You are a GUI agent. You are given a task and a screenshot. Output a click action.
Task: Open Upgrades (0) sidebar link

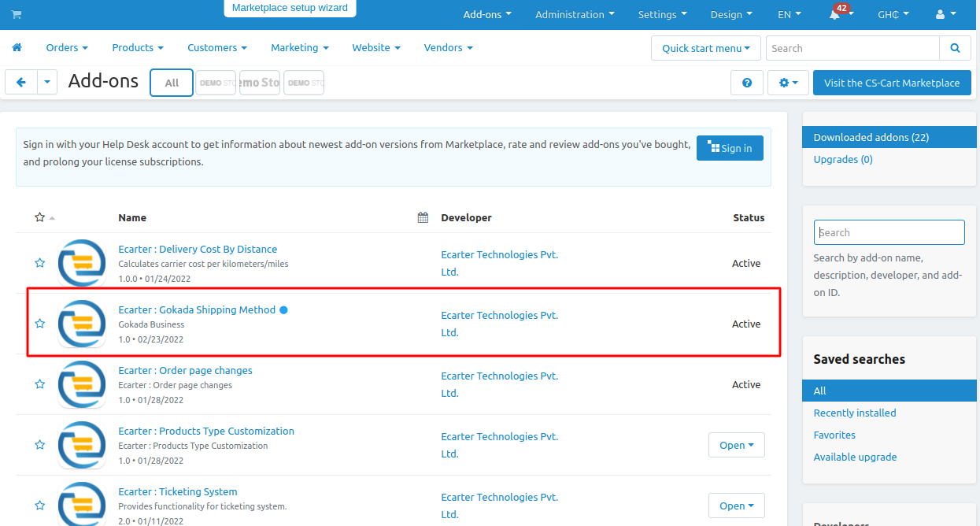843,159
